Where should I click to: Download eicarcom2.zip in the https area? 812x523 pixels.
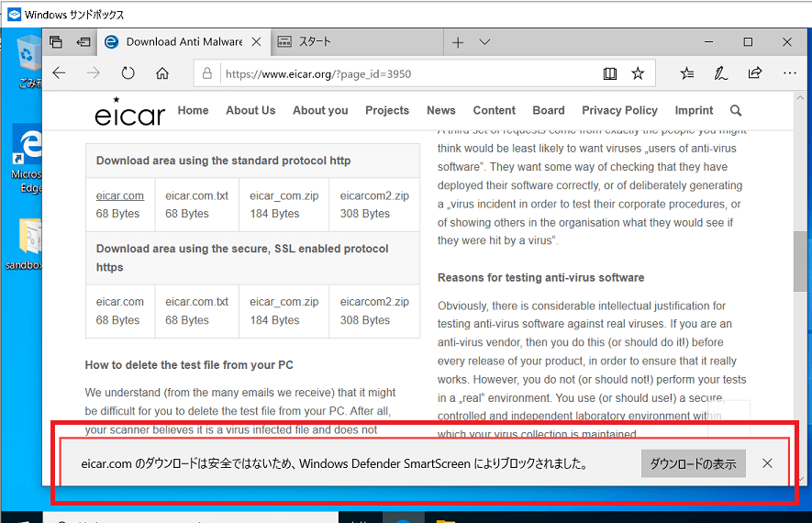(374, 301)
